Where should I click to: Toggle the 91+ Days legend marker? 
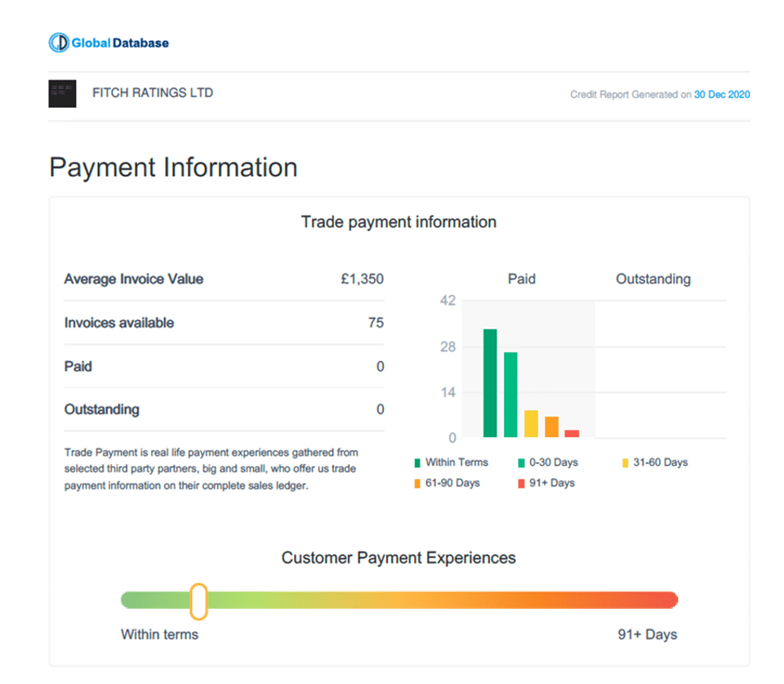pos(521,484)
